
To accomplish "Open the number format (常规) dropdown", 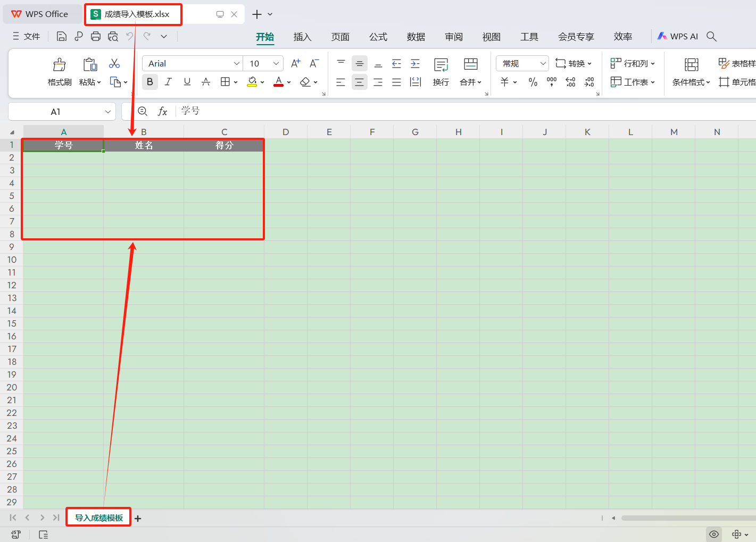I will [543, 63].
